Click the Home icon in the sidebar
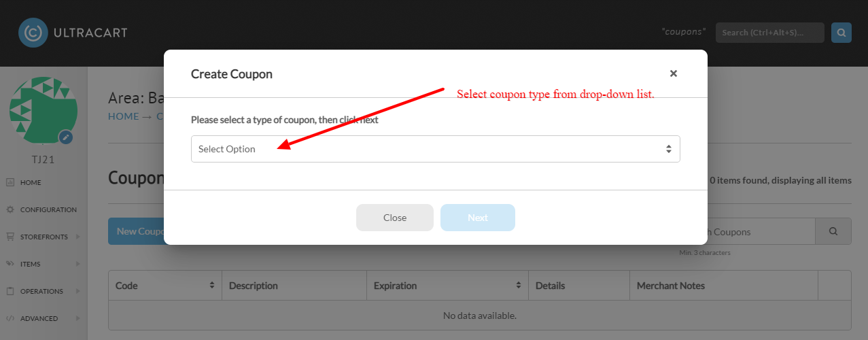868x340 pixels. tap(10, 182)
